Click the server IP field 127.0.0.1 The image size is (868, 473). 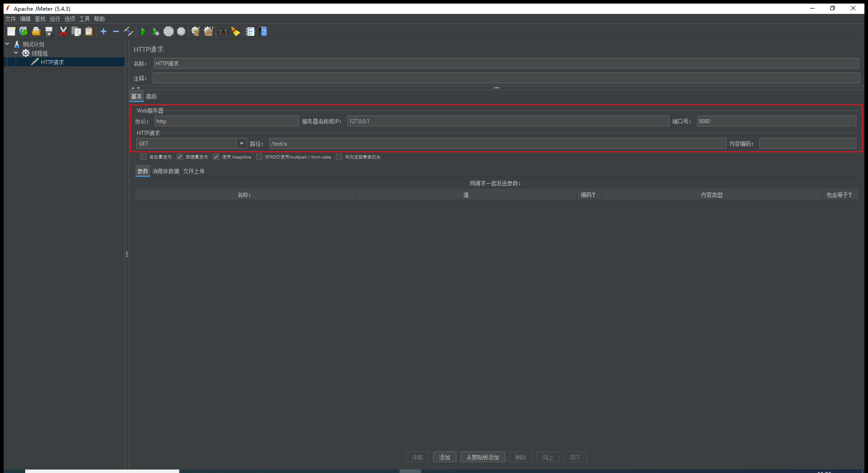[508, 121]
